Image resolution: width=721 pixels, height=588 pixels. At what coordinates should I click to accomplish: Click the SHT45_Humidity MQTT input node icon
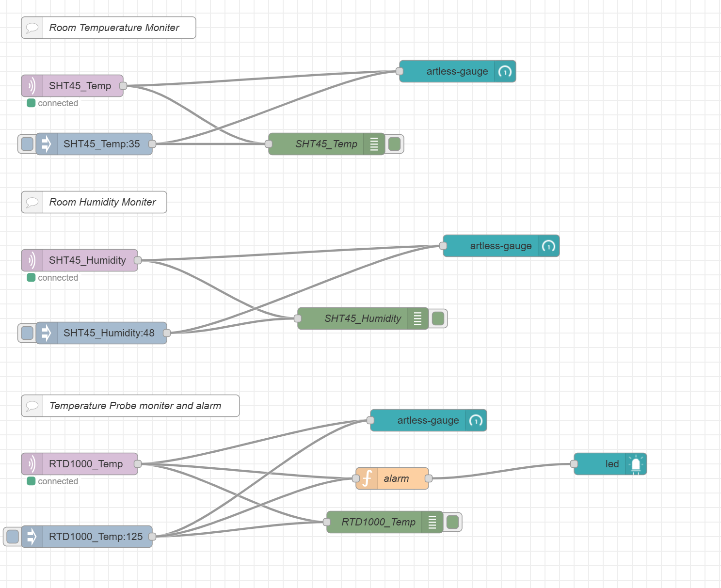click(x=32, y=260)
